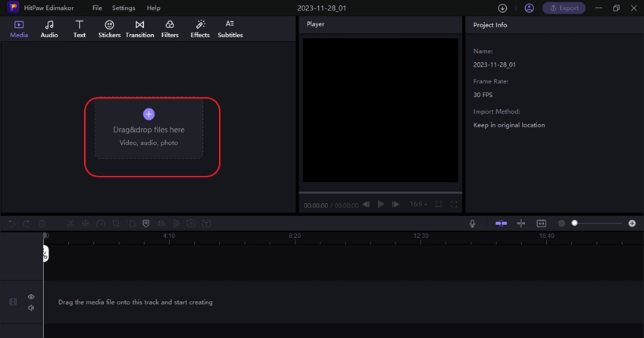Click the download icon in title bar
644x338 pixels.
point(502,8)
